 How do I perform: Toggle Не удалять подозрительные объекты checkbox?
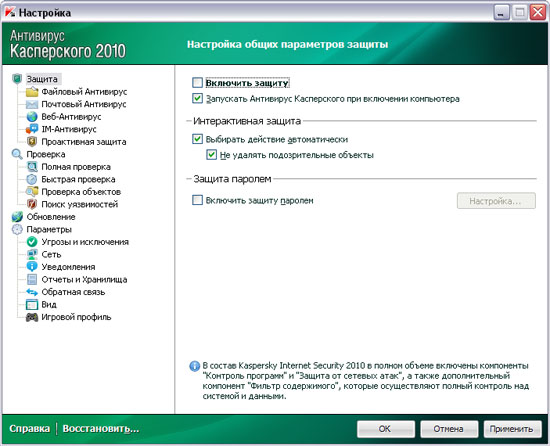212,155
